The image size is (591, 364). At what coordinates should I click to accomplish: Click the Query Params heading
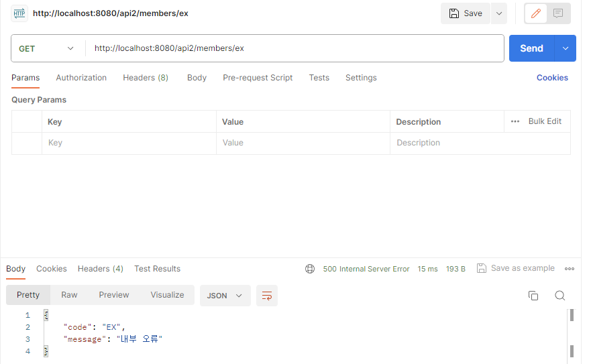pos(39,100)
